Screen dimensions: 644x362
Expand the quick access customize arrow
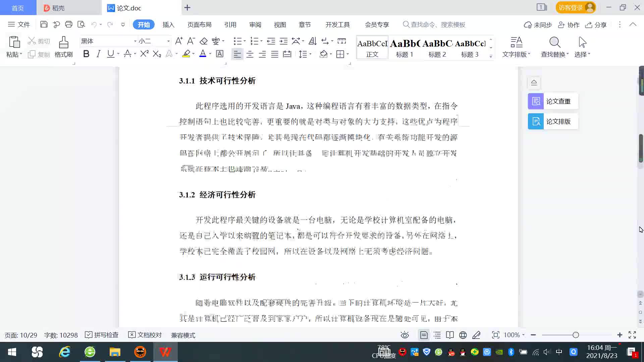coord(123,24)
